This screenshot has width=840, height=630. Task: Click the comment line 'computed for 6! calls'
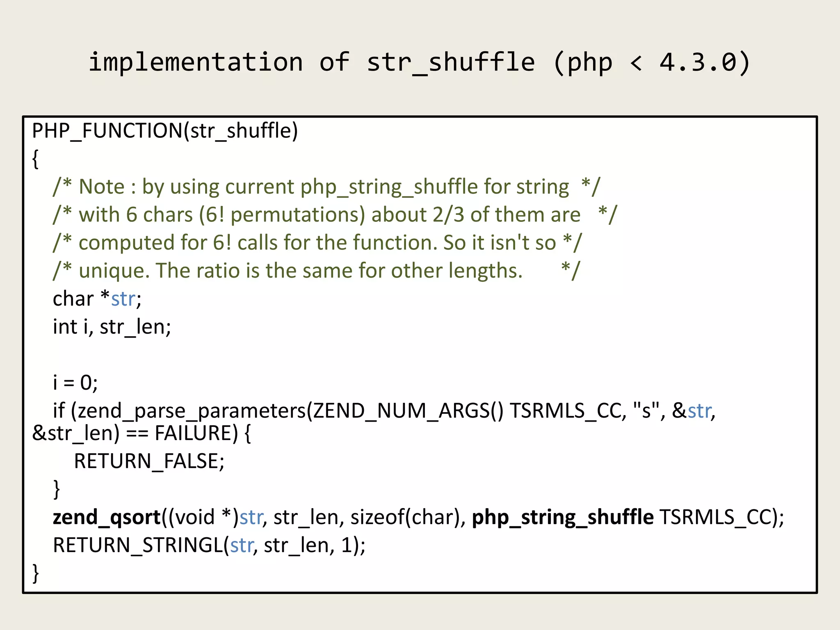pos(317,242)
